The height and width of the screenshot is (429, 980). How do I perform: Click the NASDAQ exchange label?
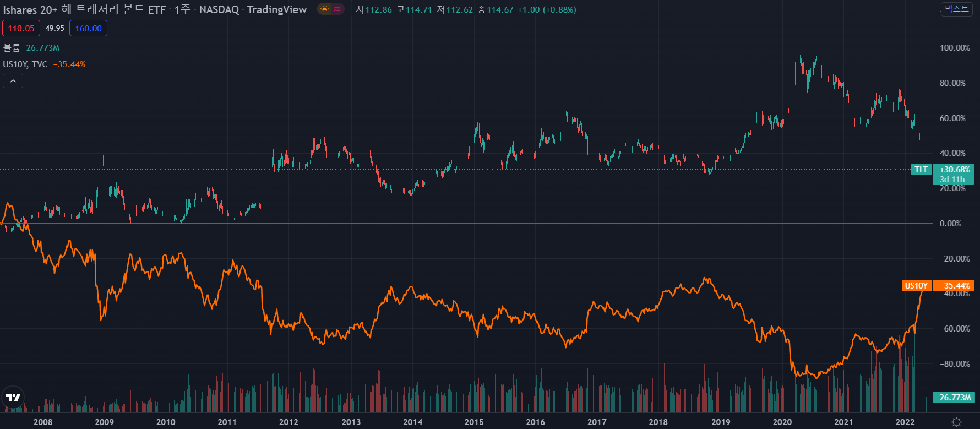pos(219,9)
